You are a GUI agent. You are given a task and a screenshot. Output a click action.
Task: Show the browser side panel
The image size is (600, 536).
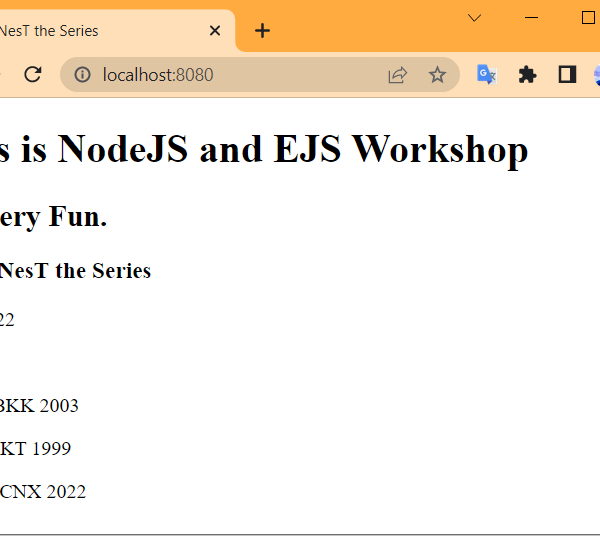(x=567, y=75)
